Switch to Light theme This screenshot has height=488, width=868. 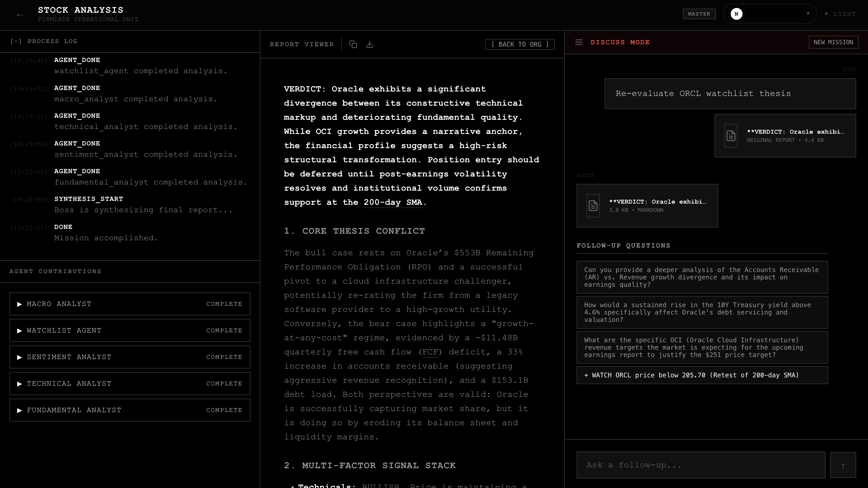point(840,14)
